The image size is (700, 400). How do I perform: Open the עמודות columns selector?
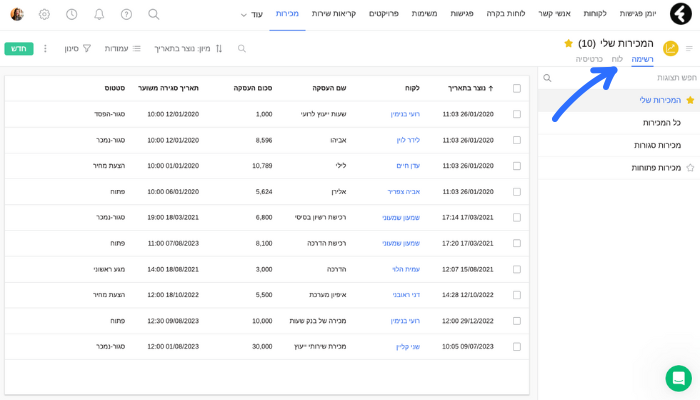click(123, 48)
